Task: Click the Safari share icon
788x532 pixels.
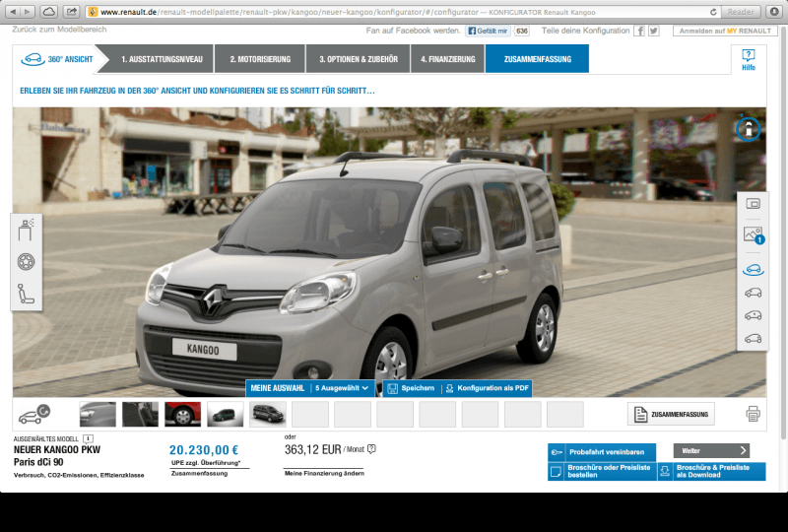Action: pos(72,12)
